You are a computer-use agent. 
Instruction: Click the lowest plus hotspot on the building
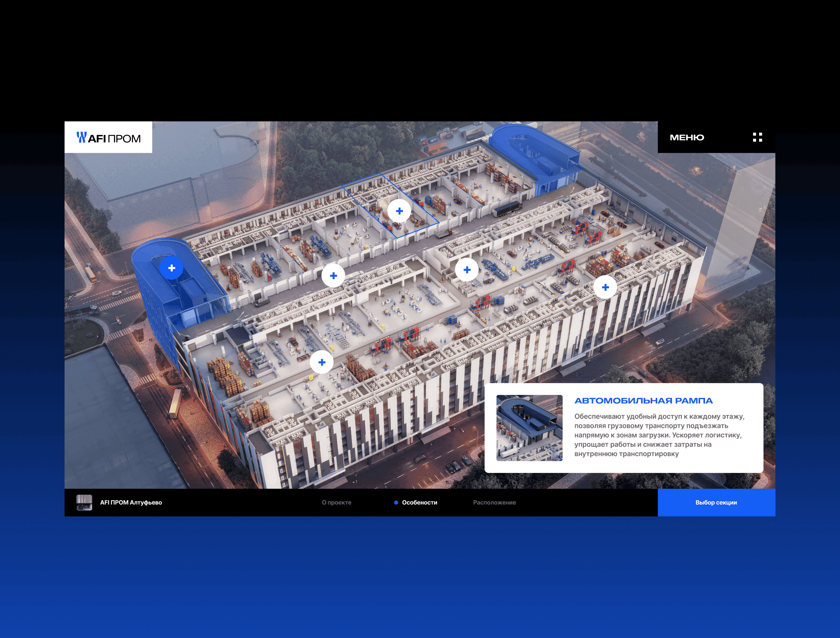pos(322,362)
